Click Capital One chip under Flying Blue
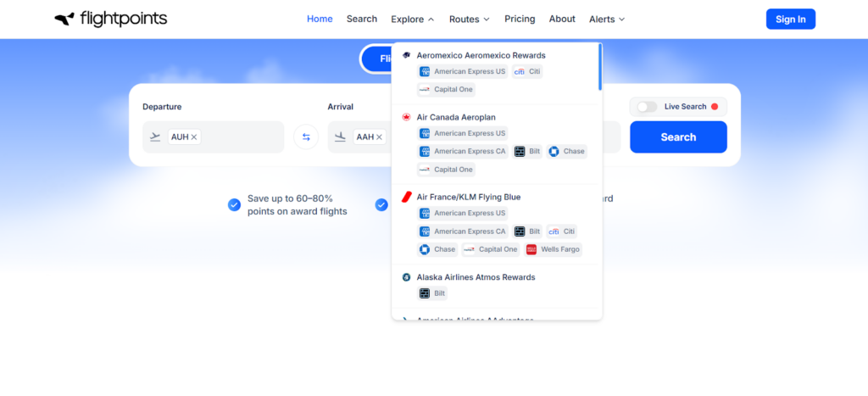This screenshot has height=396, width=868. point(491,249)
